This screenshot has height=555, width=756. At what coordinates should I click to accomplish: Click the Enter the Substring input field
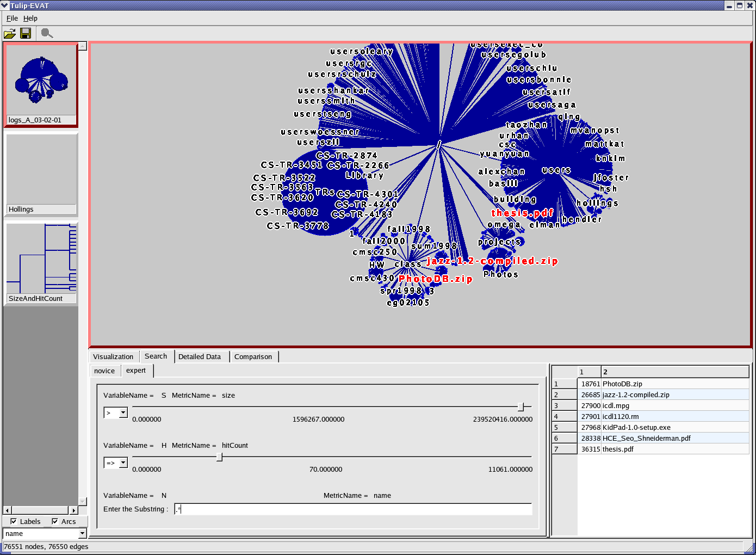pos(354,509)
